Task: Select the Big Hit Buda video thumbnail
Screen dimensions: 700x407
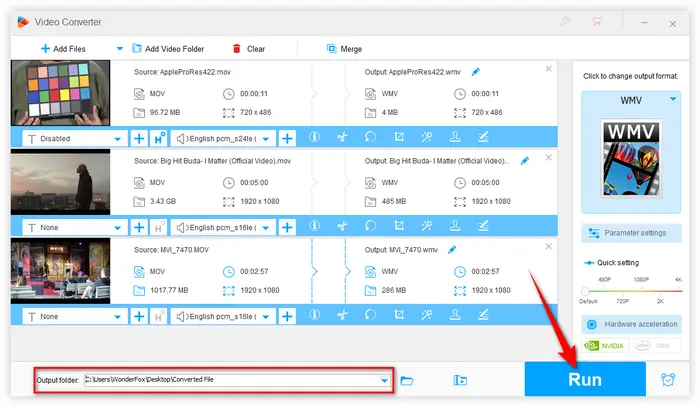Action: point(60,182)
